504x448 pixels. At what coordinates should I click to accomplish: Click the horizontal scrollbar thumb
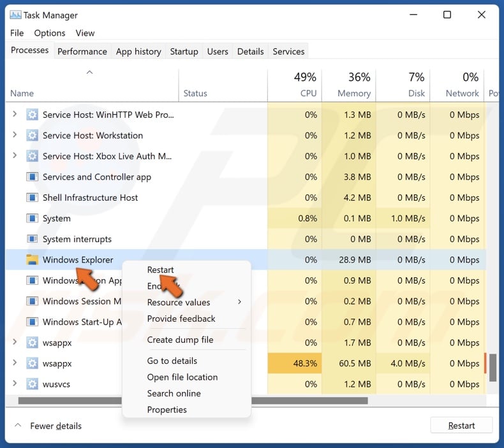click(x=193, y=400)
